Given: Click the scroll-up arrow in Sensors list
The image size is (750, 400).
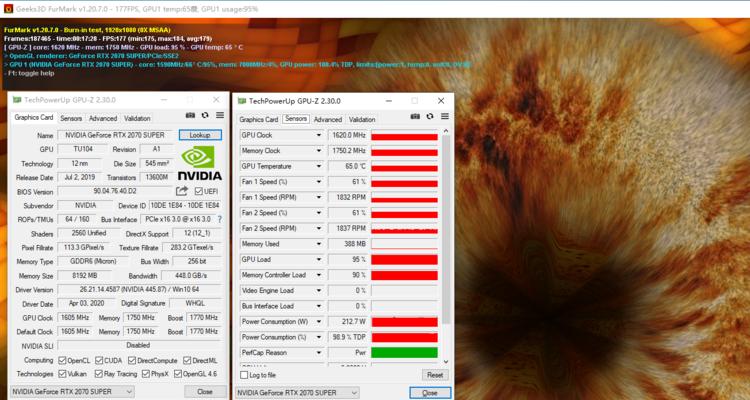Looking at the screenshot, I should coord(446,131).
